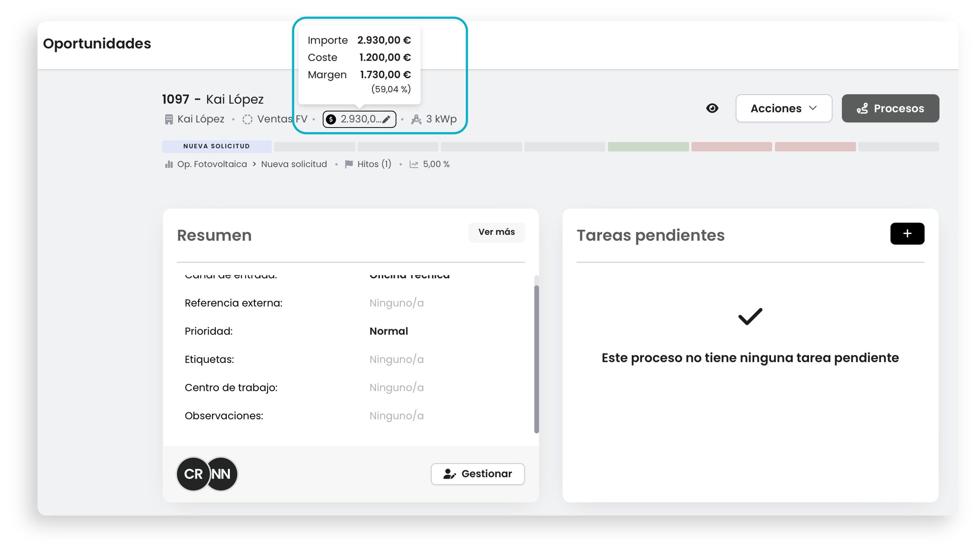Click the CR user avatar
The image size is (980, 554).
(x=193, y=474)
